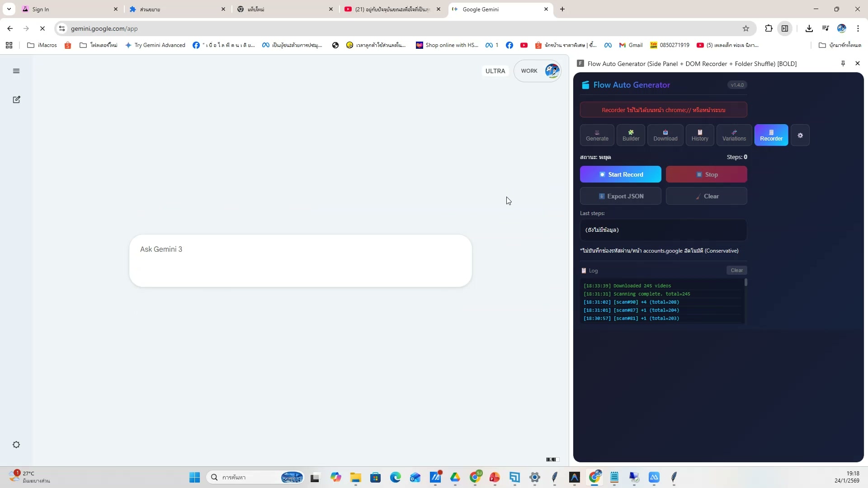The image size is (868, 488).
Task: Click the Start Record button
Action: pos(620,174)
